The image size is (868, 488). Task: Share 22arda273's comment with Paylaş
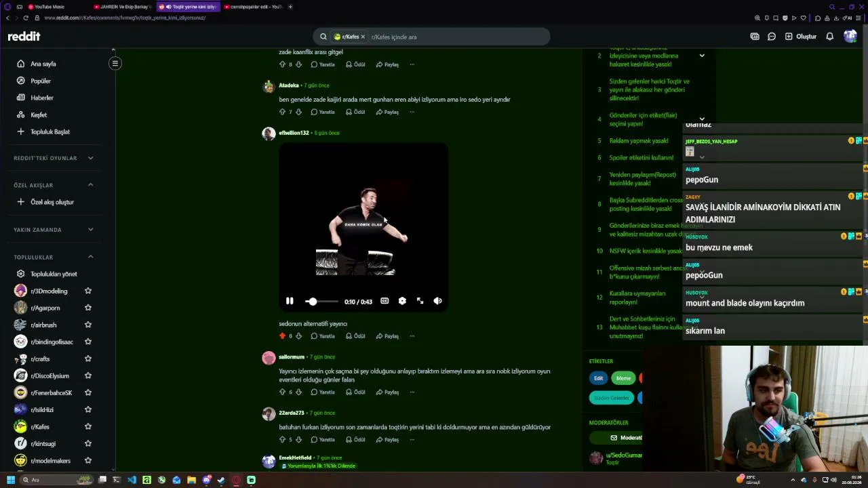tap(387, 439)
